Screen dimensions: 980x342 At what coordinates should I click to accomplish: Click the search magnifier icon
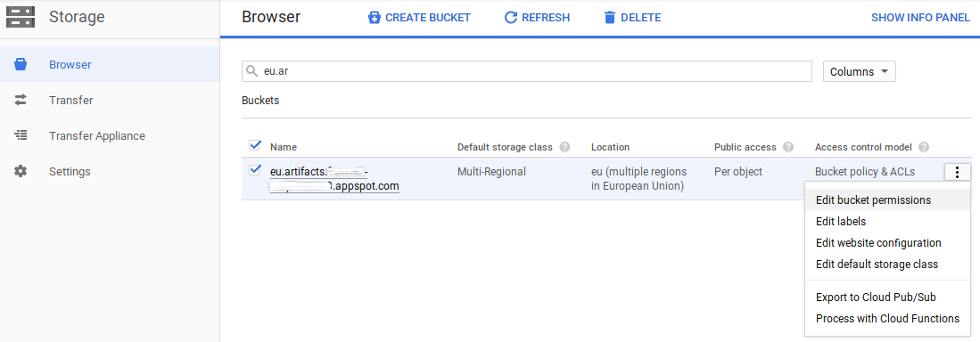(251, 71)
